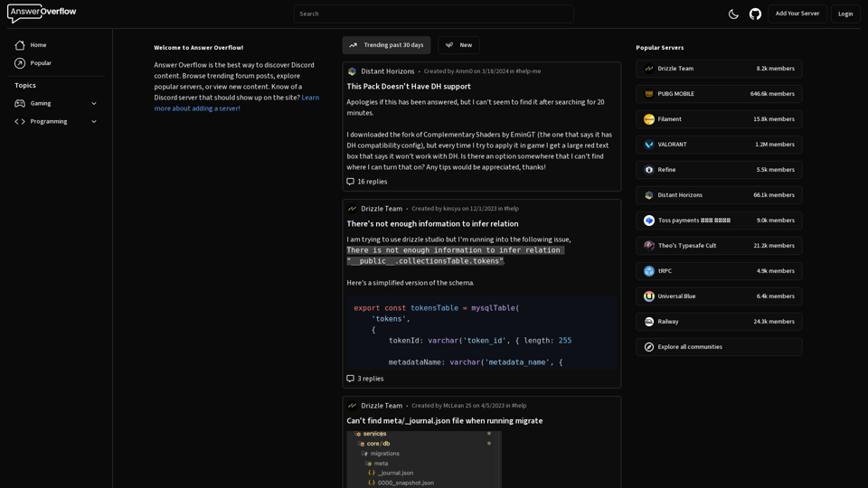Click the Refine server icon
Viewport: 868px width, 488px height.
point(649,170)
